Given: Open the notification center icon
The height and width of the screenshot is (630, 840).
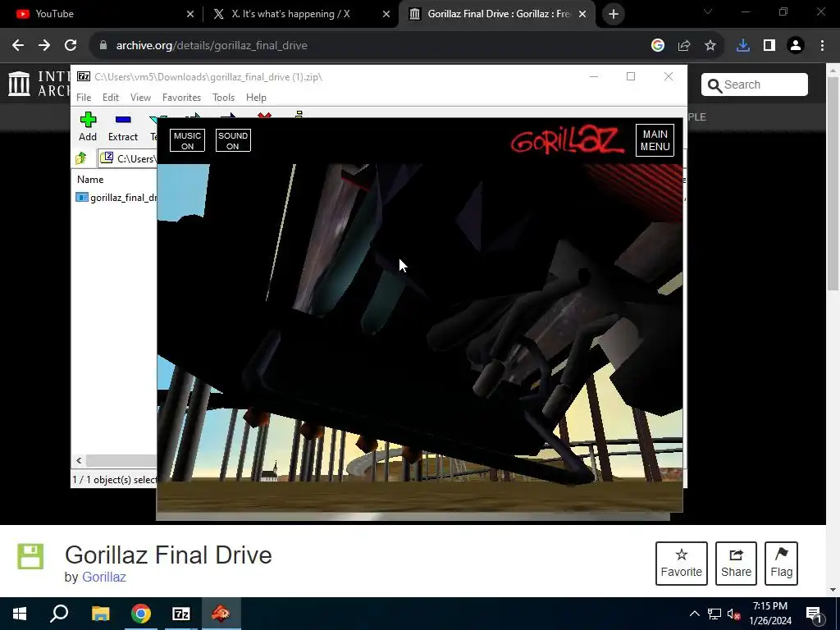Looking at the screenshot, I should pyautogui.click(x=815, y=614).
